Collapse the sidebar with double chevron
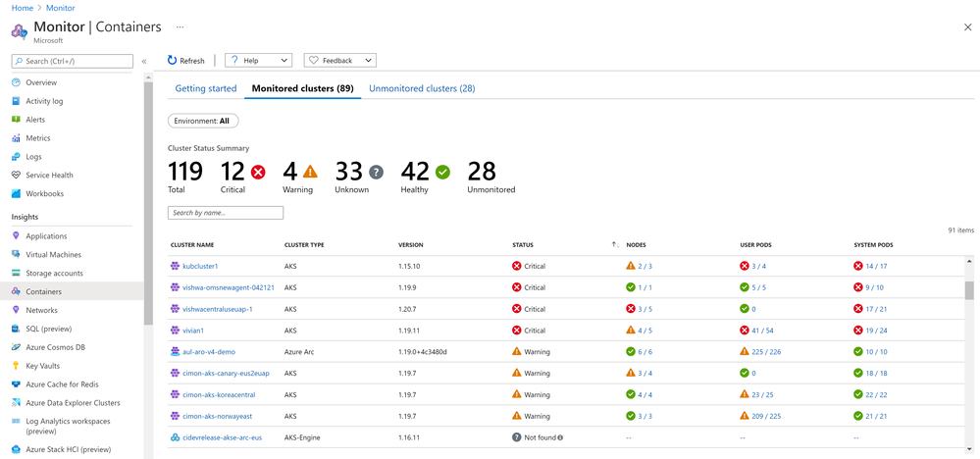 144,61
